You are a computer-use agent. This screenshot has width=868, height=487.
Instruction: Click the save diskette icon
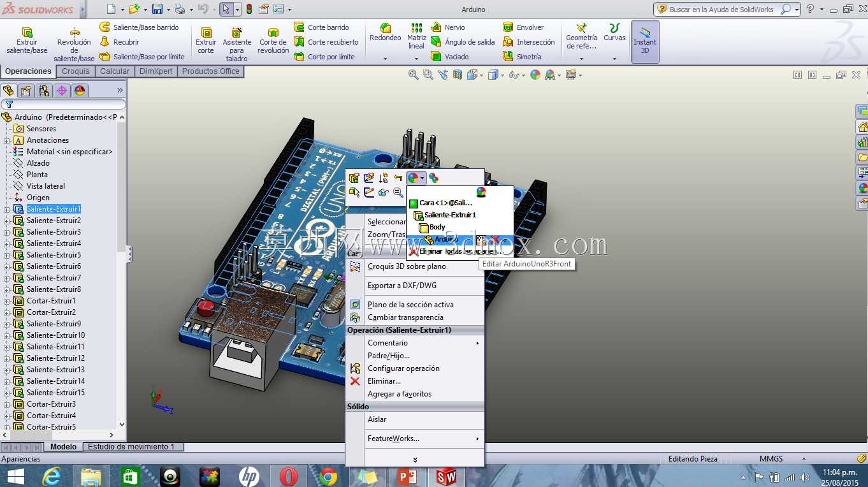(157, 9)
